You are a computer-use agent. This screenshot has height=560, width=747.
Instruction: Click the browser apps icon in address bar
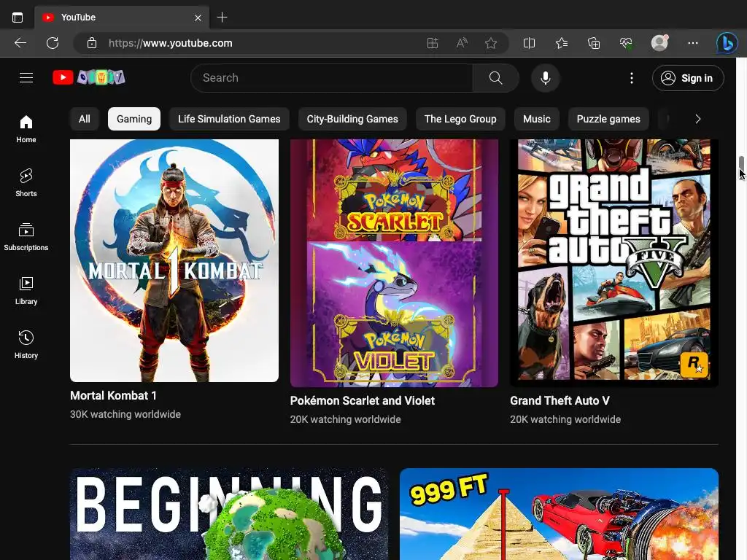tap(432, 43)
